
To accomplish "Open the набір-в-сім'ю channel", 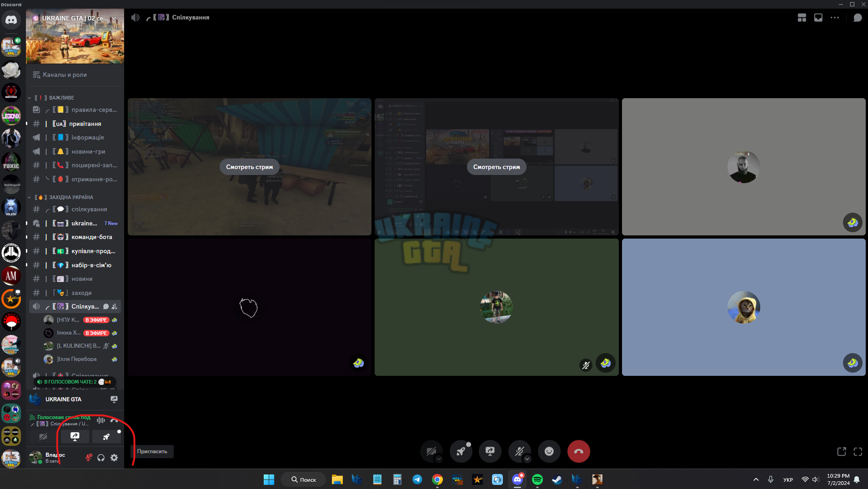I will [75, 265].
